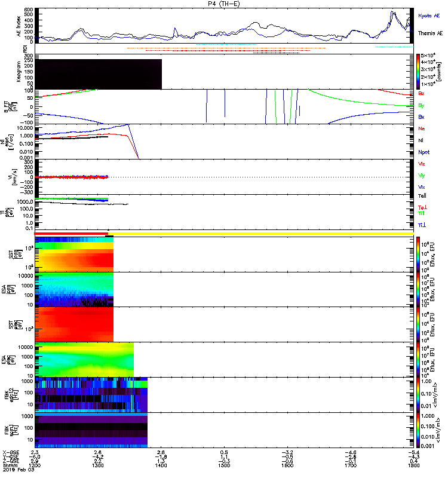The height and width of the screenshot is (478, 448).
Task: Click the red Ne density legend label
Action: (x=422, y=128)
